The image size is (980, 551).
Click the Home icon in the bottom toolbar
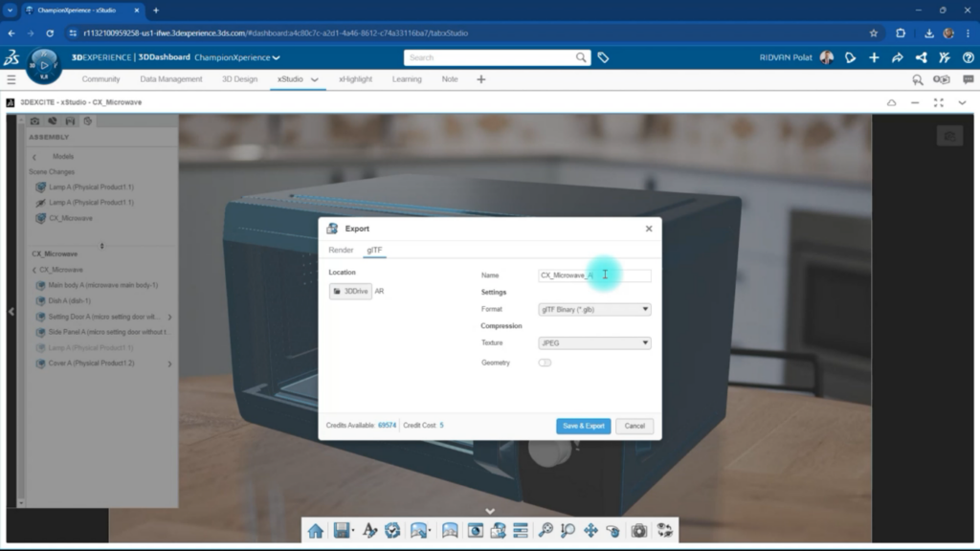coord(316,531)
